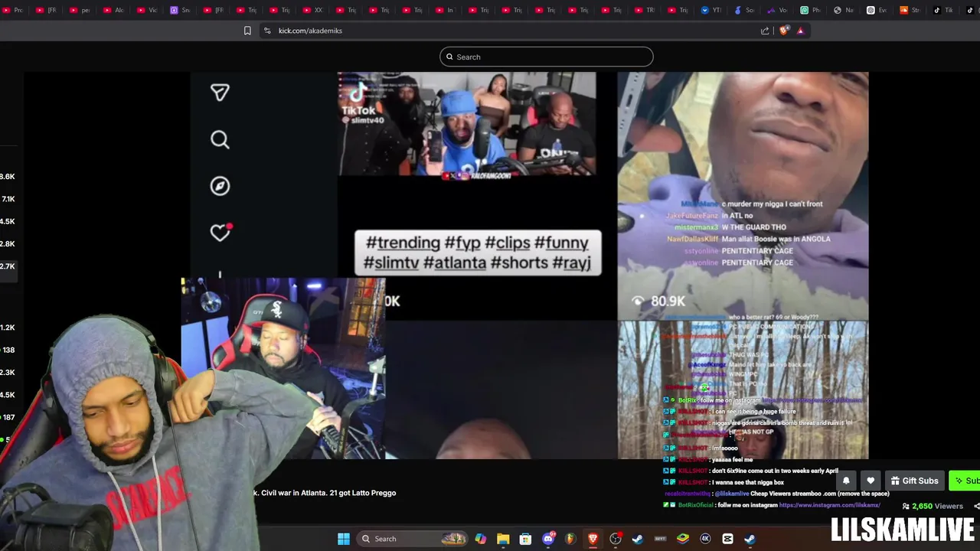This screenshot has height=551, width=980.
Task: Open BlueStacks from the taskbar
Action: [683, 539]
